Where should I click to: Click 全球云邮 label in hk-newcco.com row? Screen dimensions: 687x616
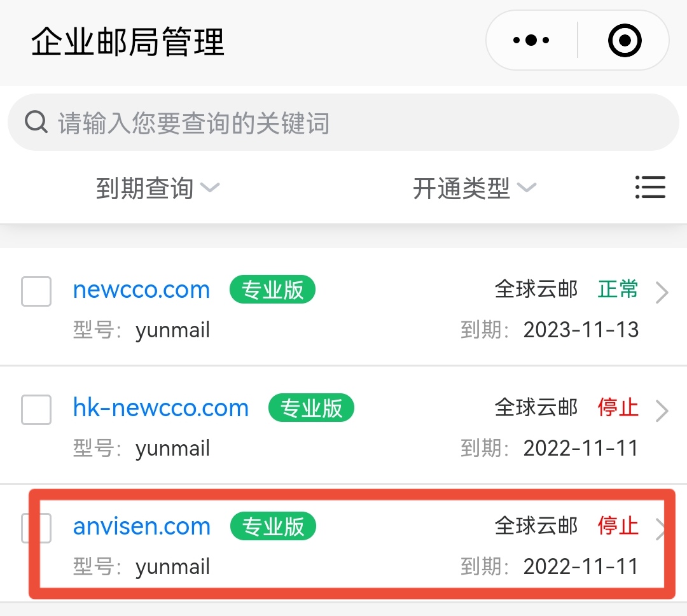[536, 407]
